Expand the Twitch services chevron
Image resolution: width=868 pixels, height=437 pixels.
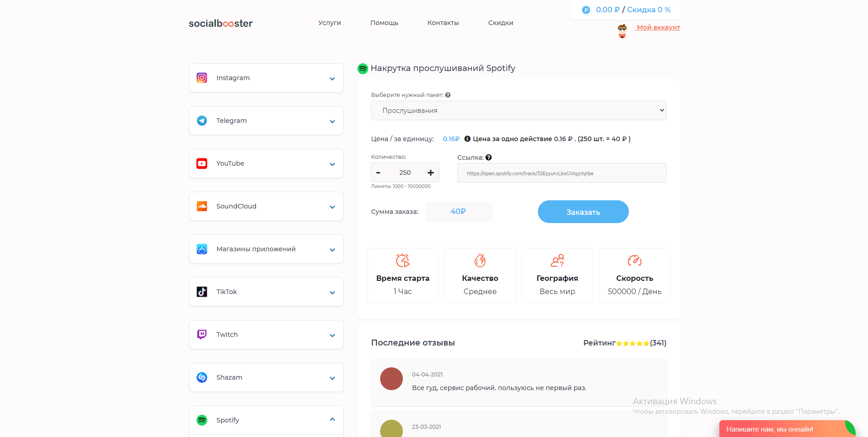[332, 335]
